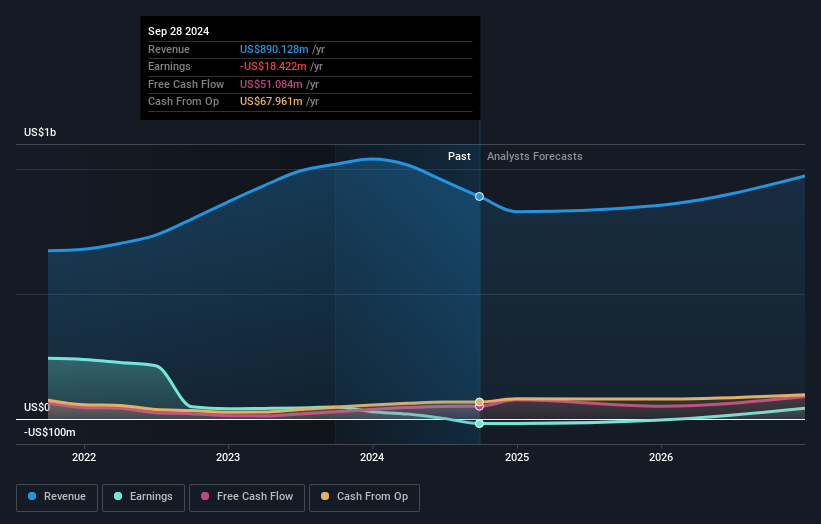Select the 2022 x-axis label
The height and width of the screenshot is (524, 821).
click(x=84, y=458)
